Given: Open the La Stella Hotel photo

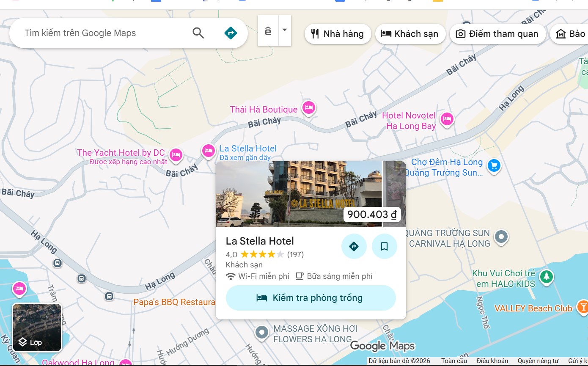Looking at the screenshot, I should click(299, 194).
